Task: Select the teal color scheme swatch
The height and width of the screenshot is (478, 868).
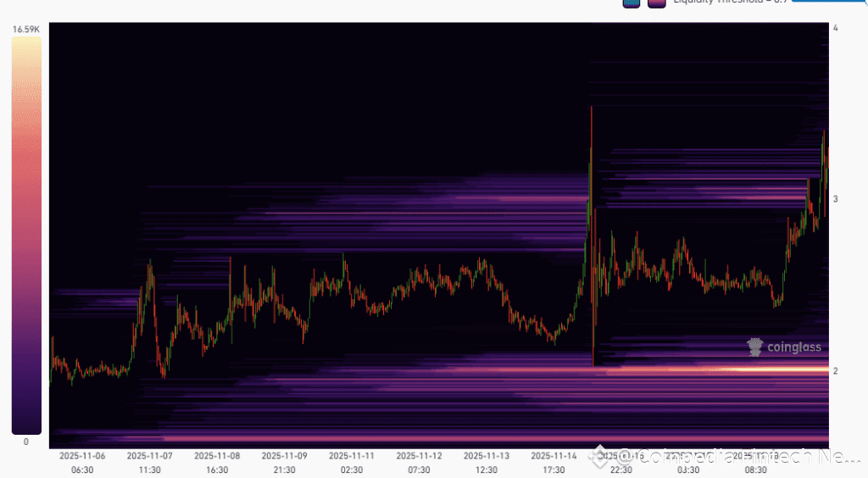Action: [631, 3]
